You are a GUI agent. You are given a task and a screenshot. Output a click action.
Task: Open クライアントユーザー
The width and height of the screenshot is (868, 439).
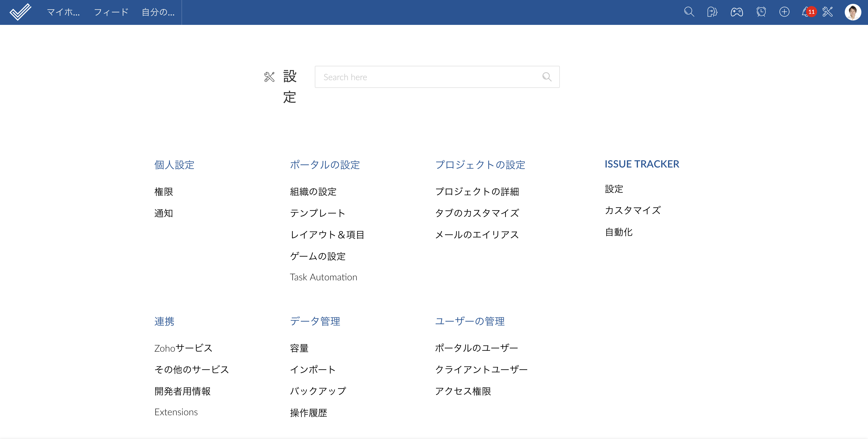481,369
